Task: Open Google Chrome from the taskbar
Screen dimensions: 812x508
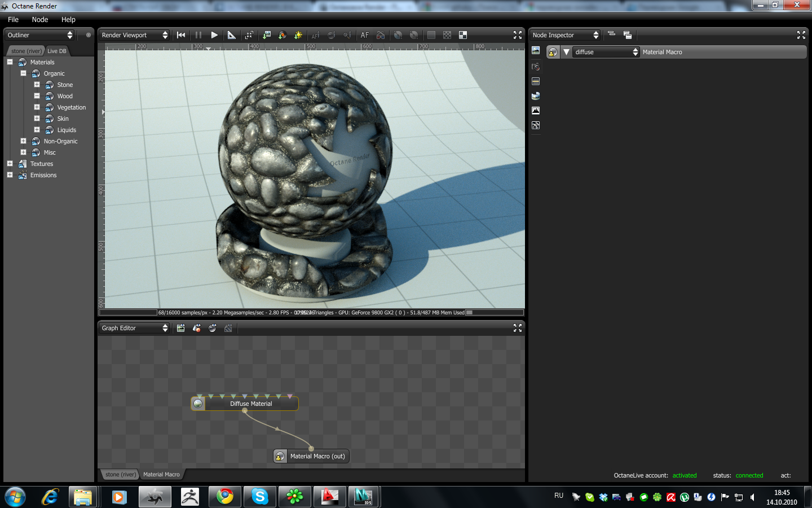Action: tap(225, 497)
